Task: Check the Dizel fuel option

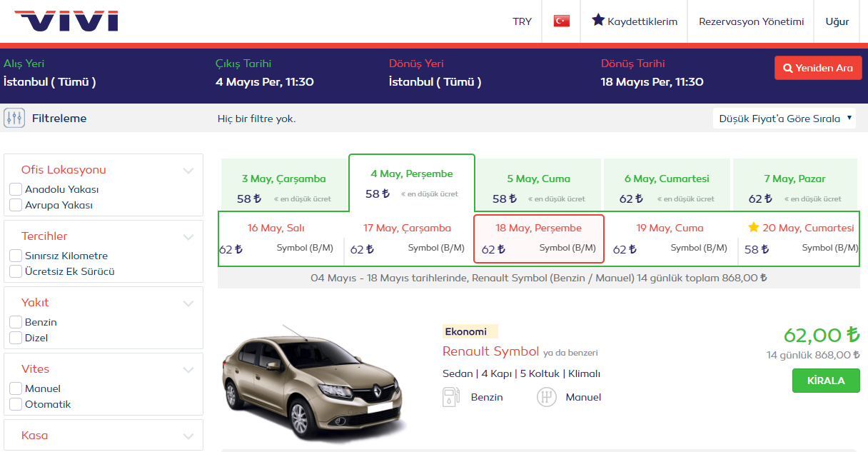Action: [x=15, y=338]
